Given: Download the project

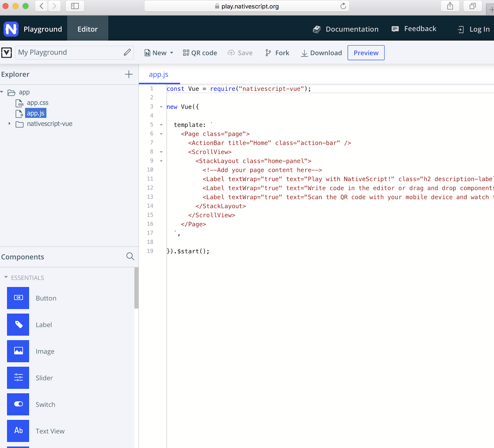Looking at the screenshot, I should 321,53.
